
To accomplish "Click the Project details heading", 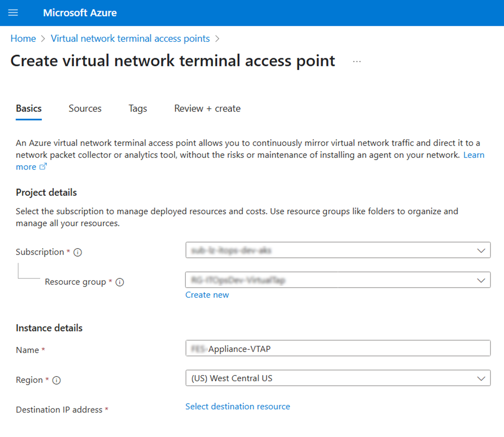I will coord(46,193).
